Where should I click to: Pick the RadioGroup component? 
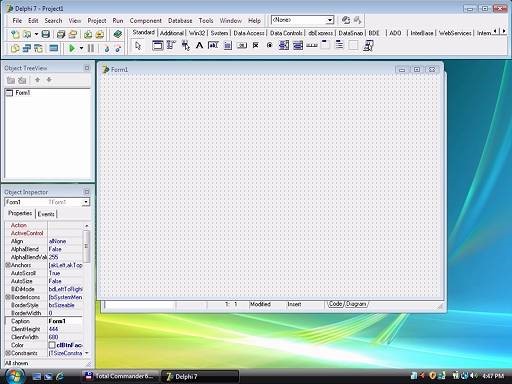coord(339,45)
